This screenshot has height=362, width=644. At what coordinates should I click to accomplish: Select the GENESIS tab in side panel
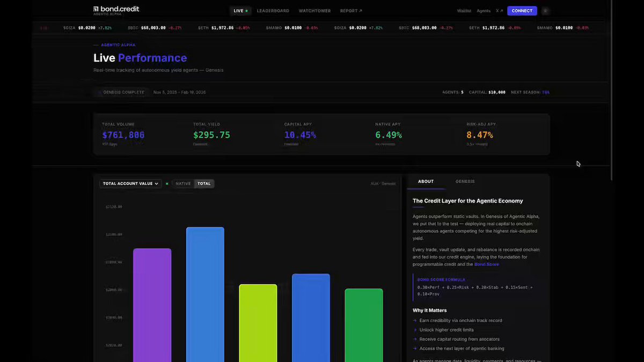[x=465, y=181]
